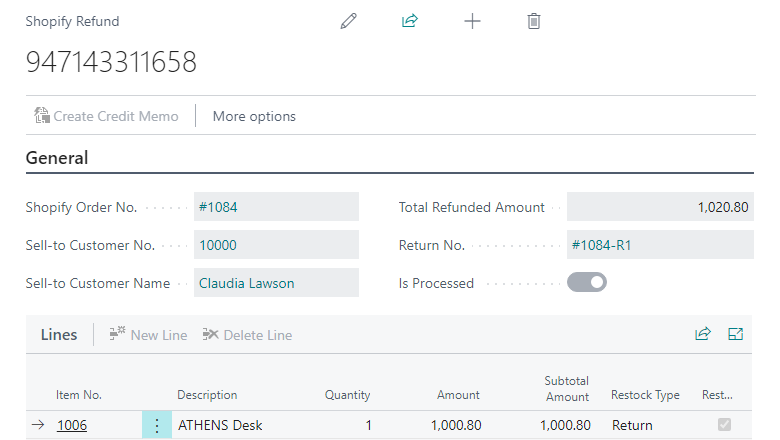Screen dimensions: 780x440
Task: Click the Restock Type column header
Action: pyautogui.click(x=645, y=395)
